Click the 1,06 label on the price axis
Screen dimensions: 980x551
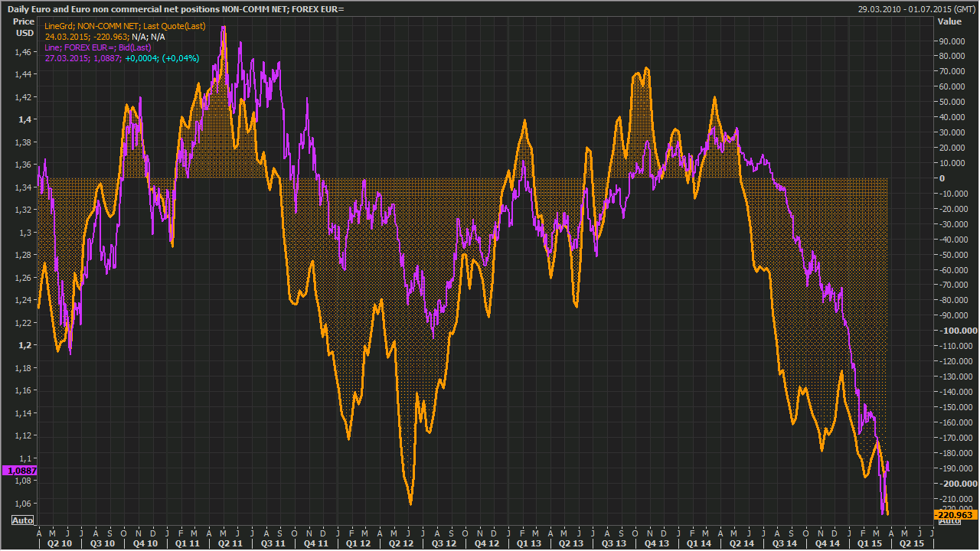pyautogui.click(x=24, y=504)
